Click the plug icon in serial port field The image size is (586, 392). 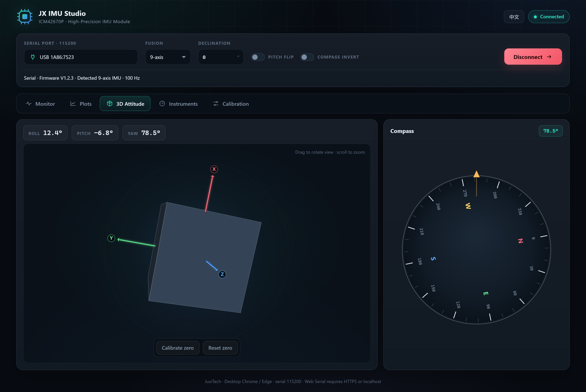pos(33,57)
